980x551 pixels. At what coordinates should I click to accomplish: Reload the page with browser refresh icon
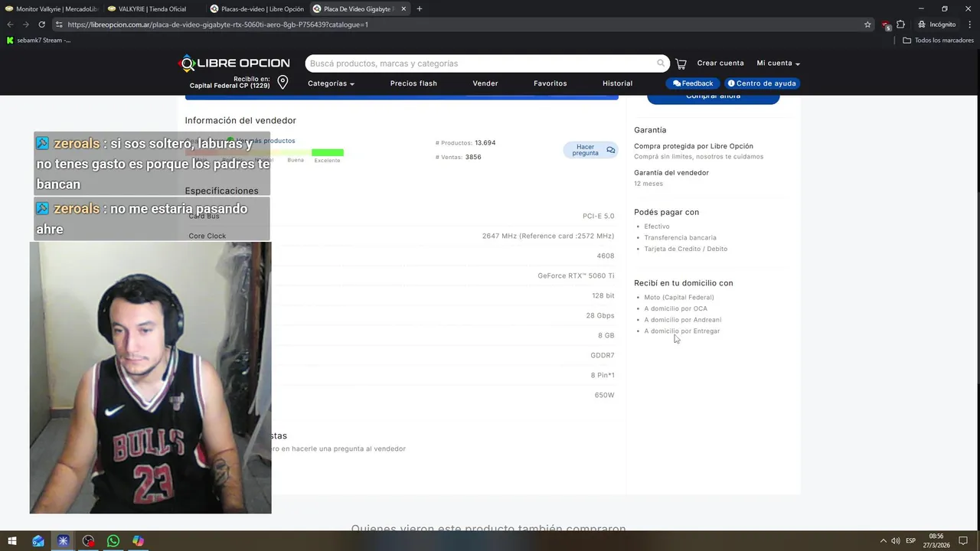coord(41,24)
